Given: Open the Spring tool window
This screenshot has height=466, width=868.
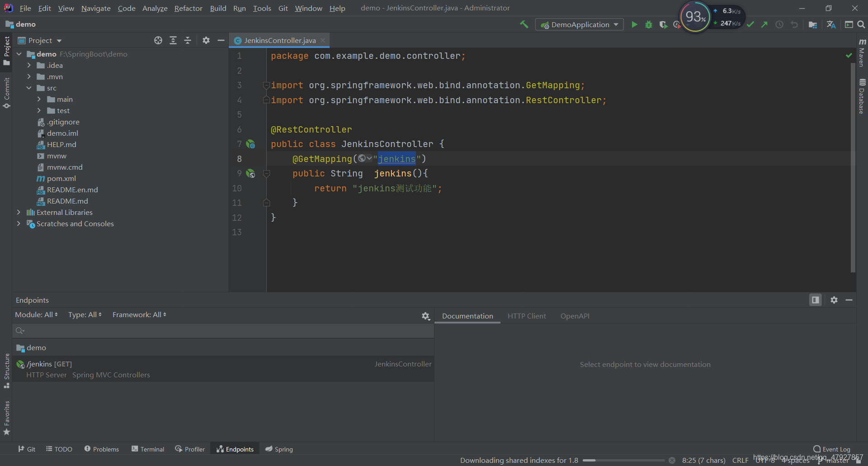Looking at the screenshot, I should pos(279,449).
